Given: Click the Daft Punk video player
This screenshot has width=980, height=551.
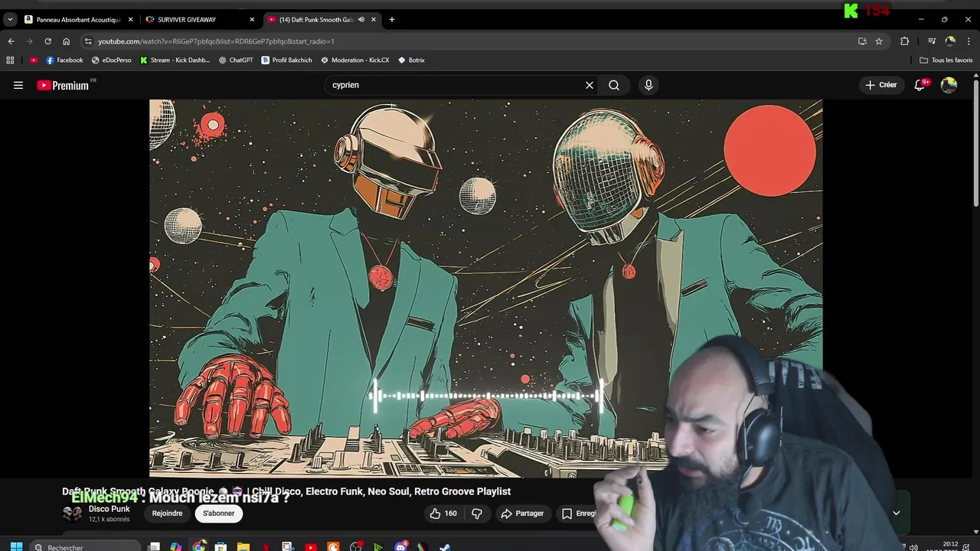Looking at the screenshot, I should pyautogui.click(x=485, y=289).
